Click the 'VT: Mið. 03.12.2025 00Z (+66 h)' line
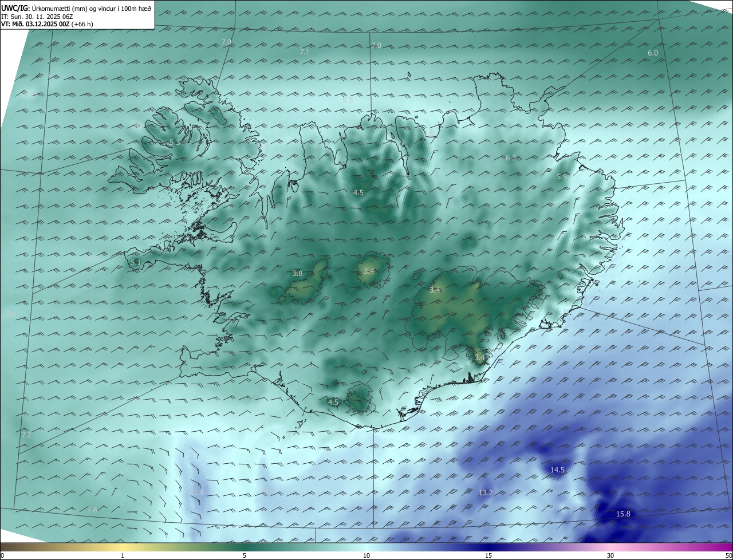The height and width of the screenshot is (560, 733). 47,24
